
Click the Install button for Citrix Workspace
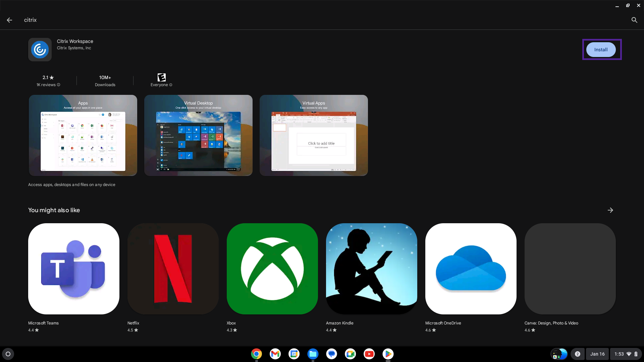click(601, 50)
